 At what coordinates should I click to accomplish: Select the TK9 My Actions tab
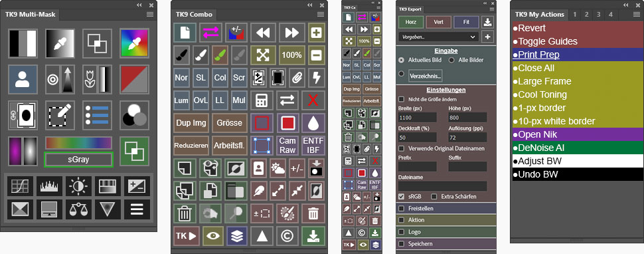click(540, 15)
